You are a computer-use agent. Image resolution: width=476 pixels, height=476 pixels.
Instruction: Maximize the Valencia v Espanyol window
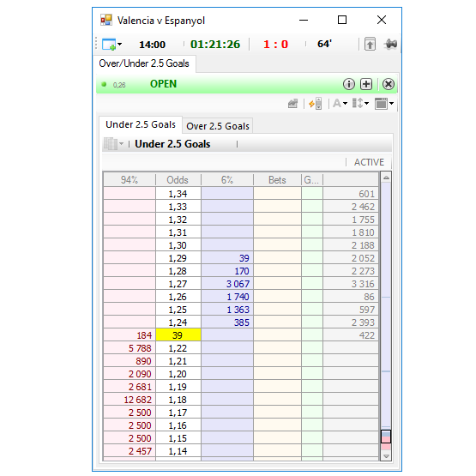pos(342,20)
